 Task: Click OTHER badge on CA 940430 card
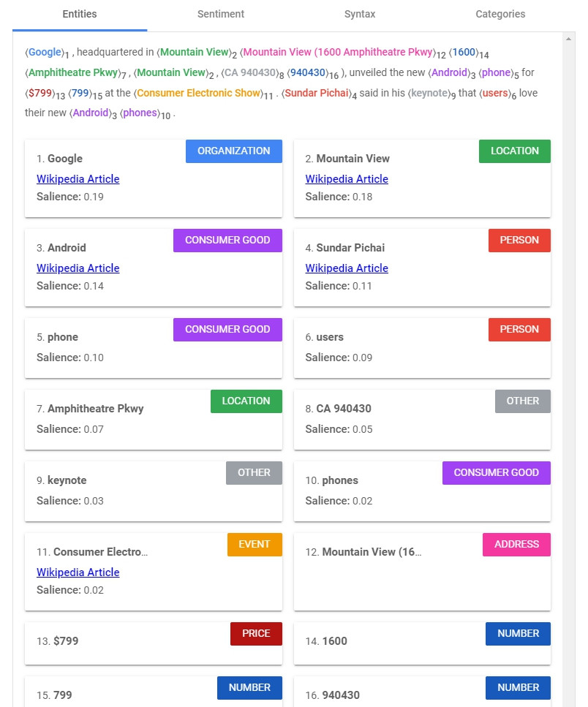pyautogui.click(x=523, y=401)
